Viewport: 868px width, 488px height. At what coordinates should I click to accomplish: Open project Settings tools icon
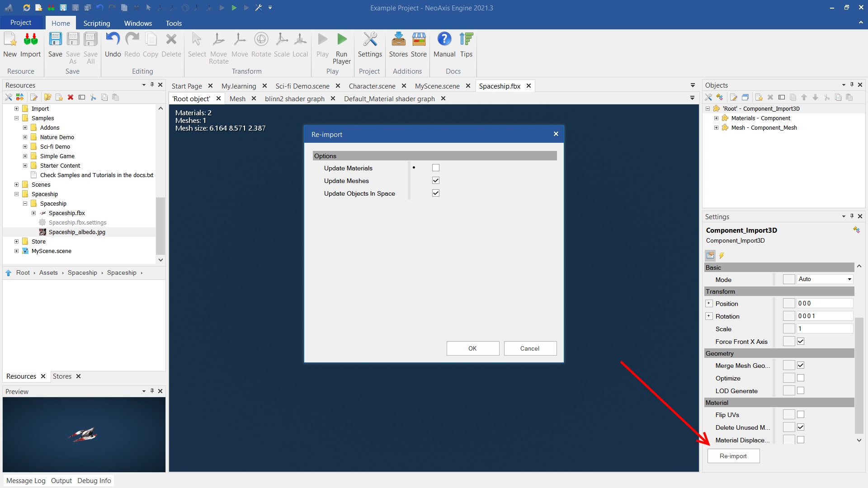coord(370,40)
